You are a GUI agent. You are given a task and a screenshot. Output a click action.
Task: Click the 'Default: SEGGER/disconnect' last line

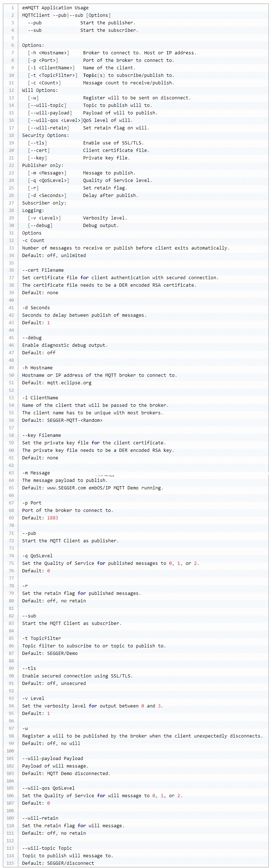[58, 863]
